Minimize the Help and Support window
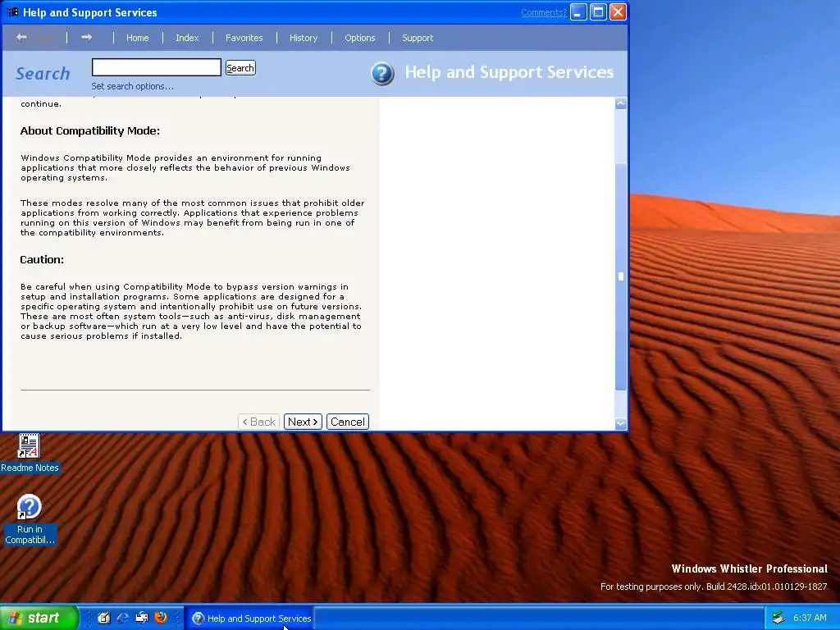Viewport: 840px width, 630px height. [x=578, y=11]
